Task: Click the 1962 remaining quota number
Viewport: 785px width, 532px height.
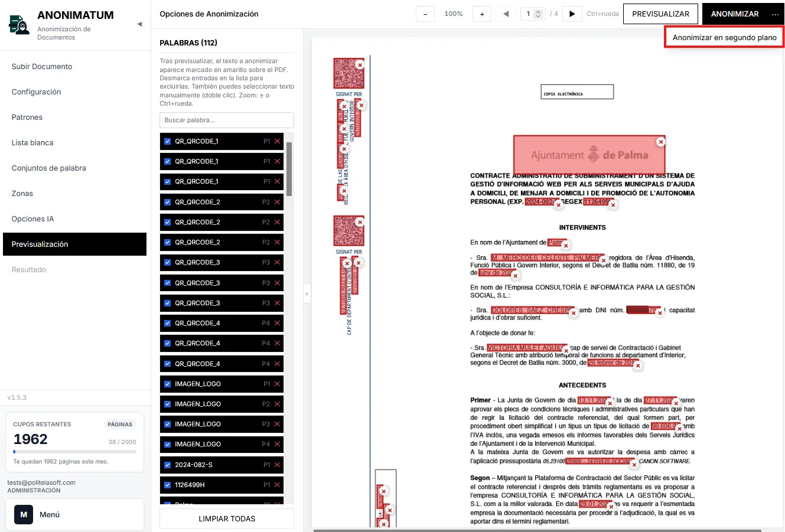Action: 31,439
